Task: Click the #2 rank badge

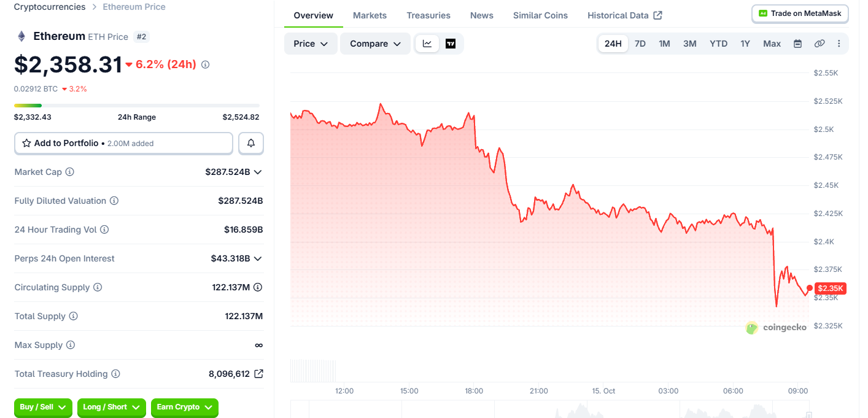Action: (142, 37)
